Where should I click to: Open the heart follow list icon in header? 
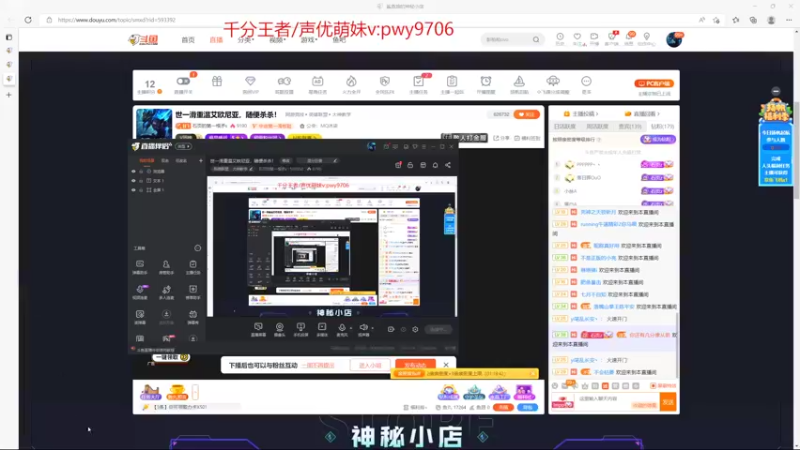(x=577, y=37)
